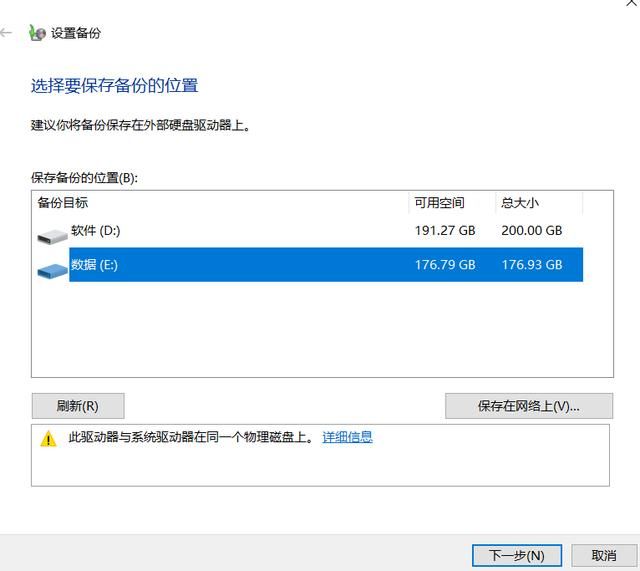Viewport: 640px width, 571px height.
Task: Click the 191.27 GB free space value
Action: coord(445,231)
